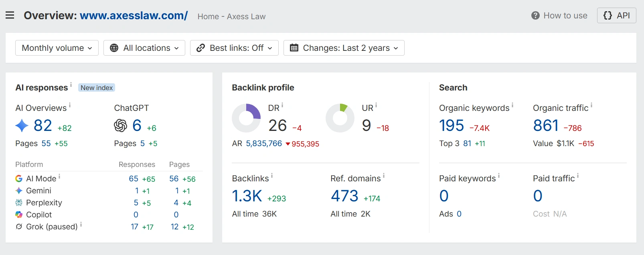Open the AI Overviews count 82
Image resolution: width=644 pixels, height=255 pixels.
click(43, 126)
